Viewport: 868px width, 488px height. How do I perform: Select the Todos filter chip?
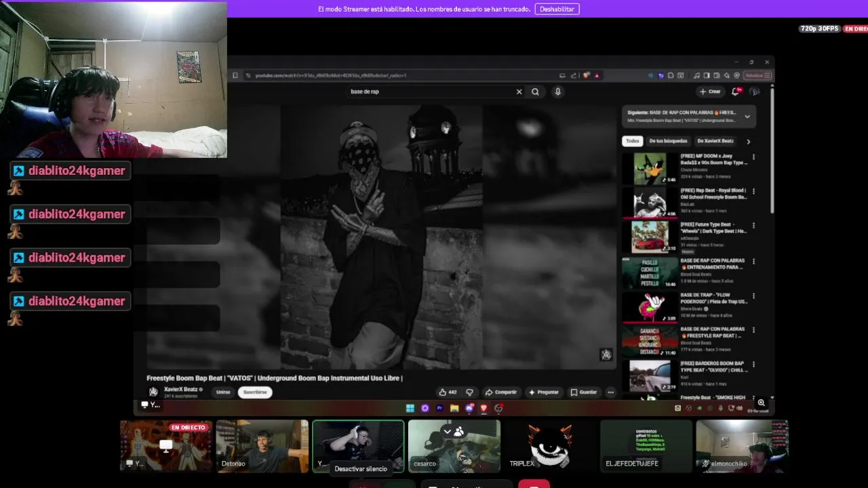[632, 141]
